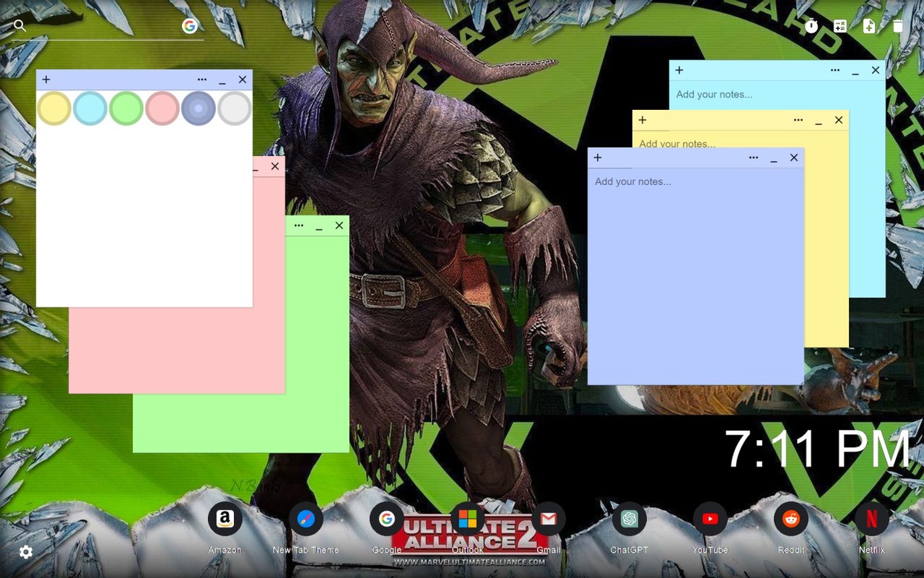Screen dimensions: 924x578
Task: Create a new sticky note
Action: [869, 26]
